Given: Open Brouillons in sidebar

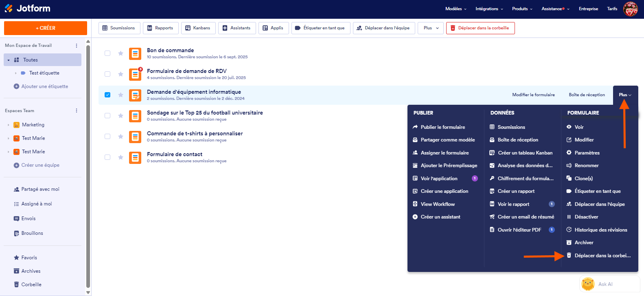Looking at the screenshot, I should (x=28, y=233).
